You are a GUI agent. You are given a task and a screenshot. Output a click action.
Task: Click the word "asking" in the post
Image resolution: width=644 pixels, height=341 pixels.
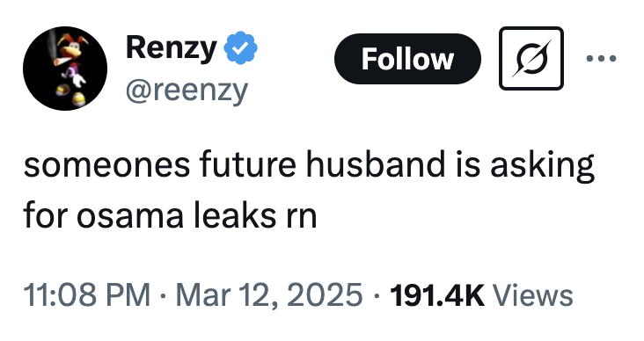pos(542,166)
